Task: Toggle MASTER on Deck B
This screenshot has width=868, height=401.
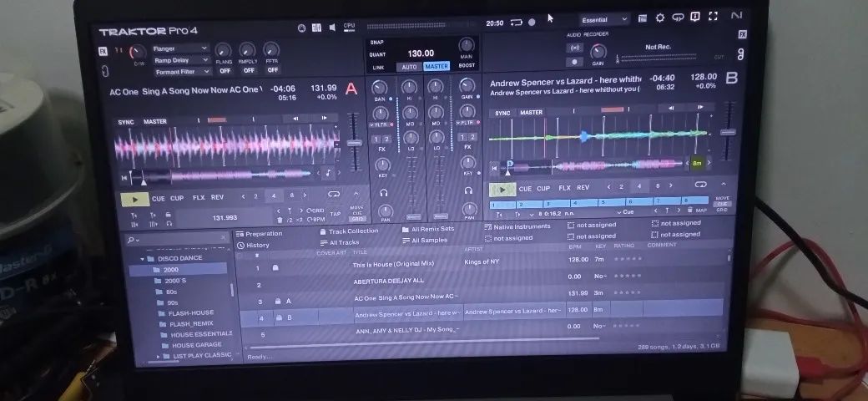Action: click(x=531, y=113)
